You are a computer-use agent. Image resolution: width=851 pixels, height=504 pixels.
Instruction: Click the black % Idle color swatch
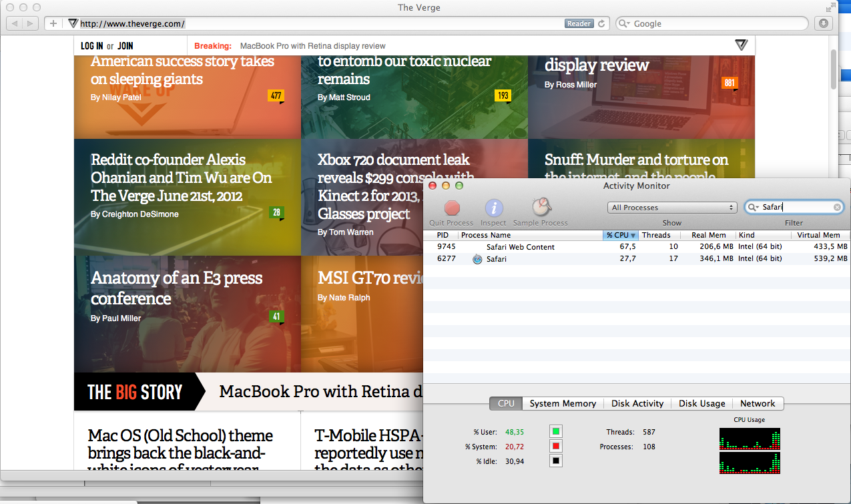click(x=556, y=461)
